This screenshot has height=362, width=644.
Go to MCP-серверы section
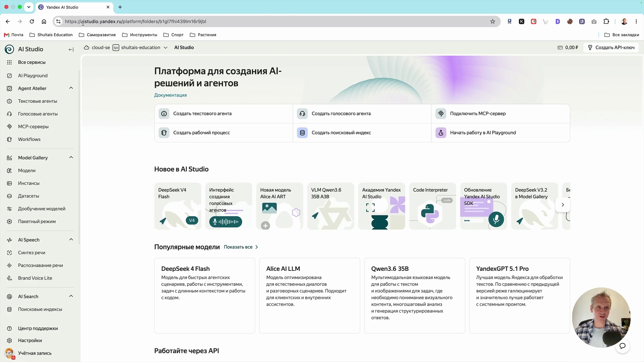point(33,127)
